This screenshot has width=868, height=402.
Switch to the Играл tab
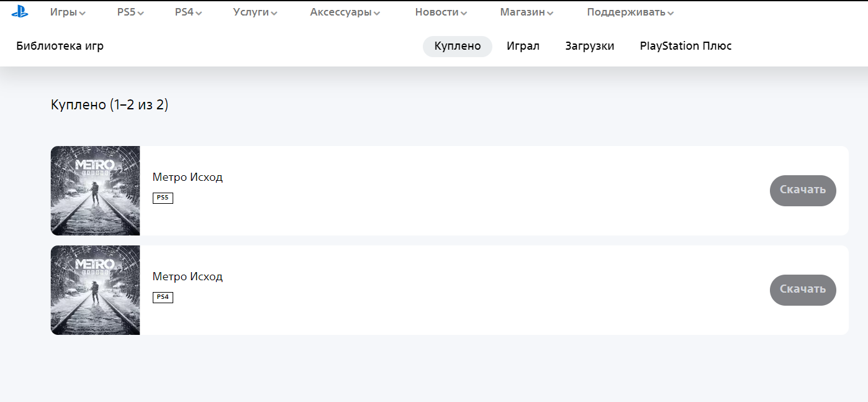click(x=523, y=46)
